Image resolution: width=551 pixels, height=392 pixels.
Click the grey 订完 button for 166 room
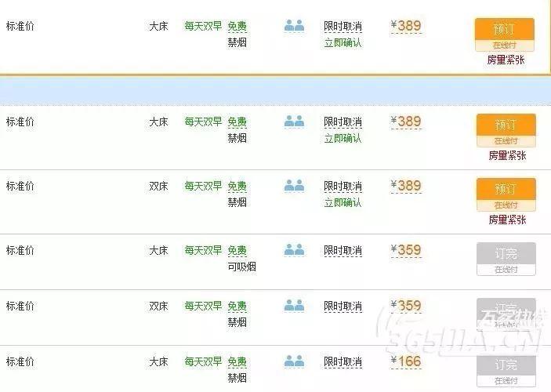[x=506, y=371]
